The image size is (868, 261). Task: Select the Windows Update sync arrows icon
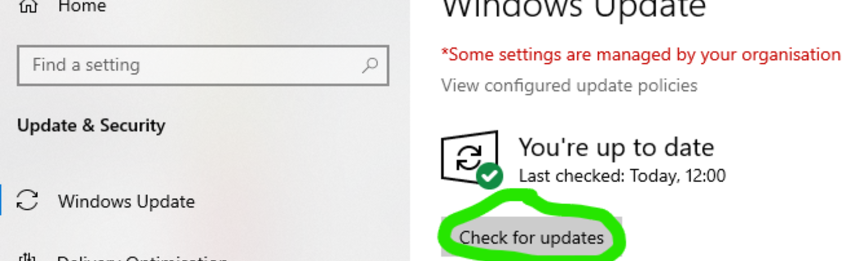[x=27, y=201]
